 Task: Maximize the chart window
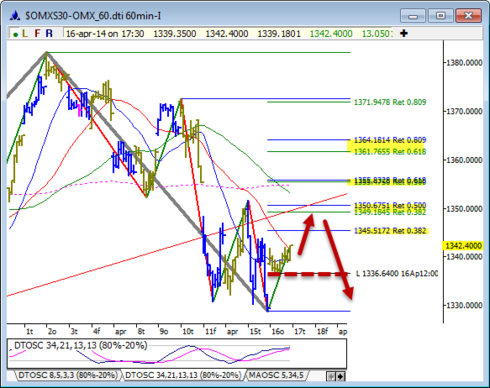[x=441, y=16]
